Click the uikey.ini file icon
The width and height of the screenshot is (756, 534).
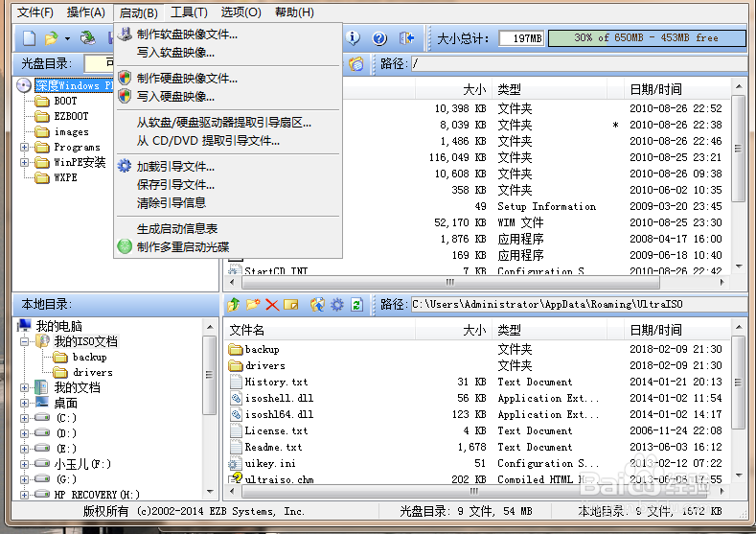235,464
